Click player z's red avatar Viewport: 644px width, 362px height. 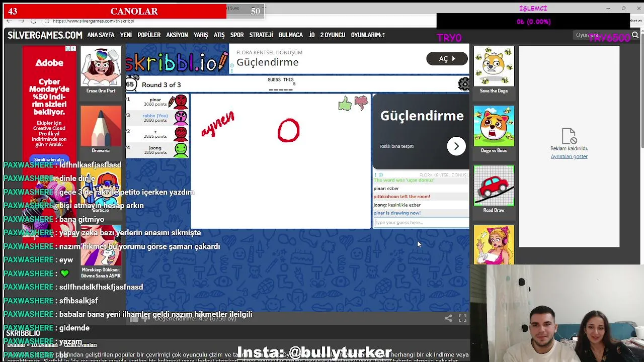coord(181,134)
